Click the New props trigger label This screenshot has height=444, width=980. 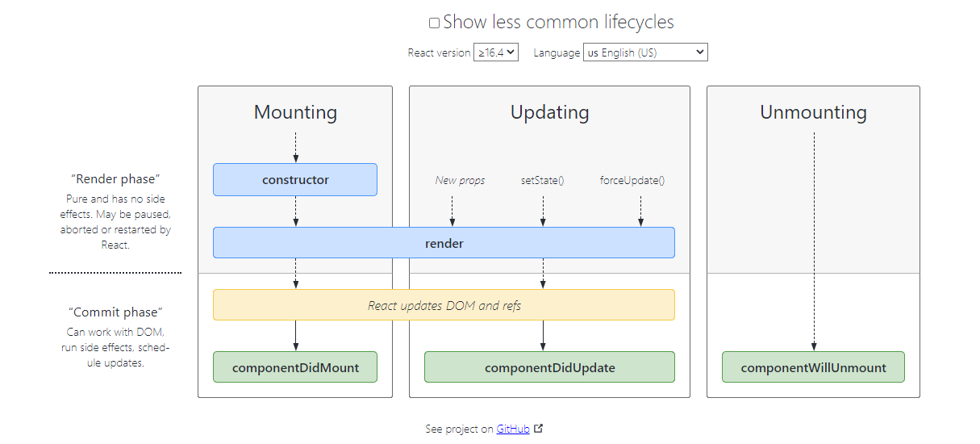tap(460, 180)
